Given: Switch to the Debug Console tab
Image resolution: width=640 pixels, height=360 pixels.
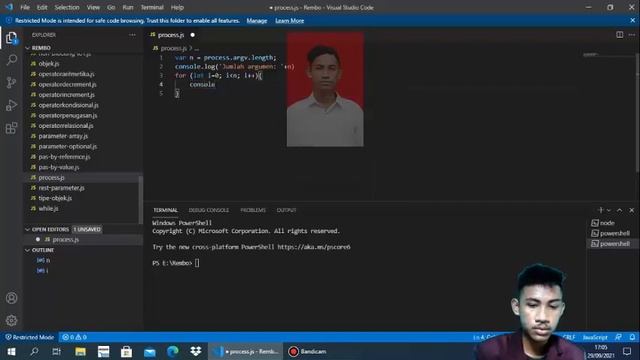Looking at the screenshot, I should 209,210.
